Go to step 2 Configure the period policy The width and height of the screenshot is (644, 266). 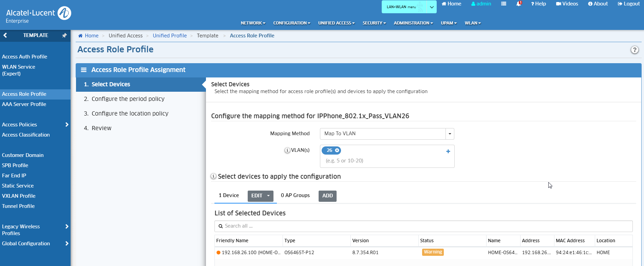click(128, 99)
